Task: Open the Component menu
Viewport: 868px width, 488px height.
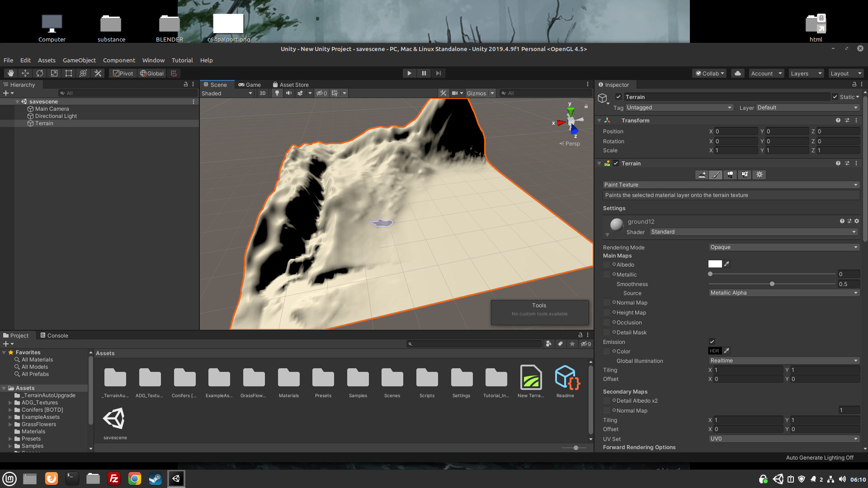Action: pyautogui.click(x=119, y=60)
